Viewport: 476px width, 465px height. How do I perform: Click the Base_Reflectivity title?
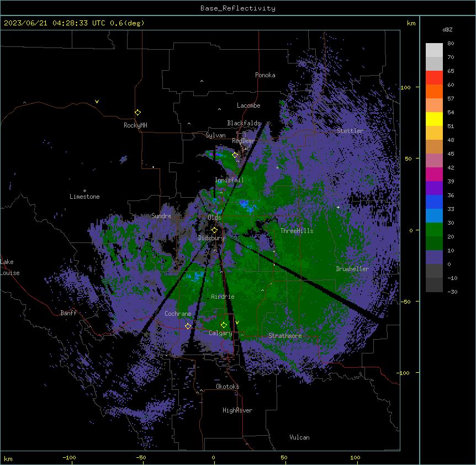click(x=238, y=8)
